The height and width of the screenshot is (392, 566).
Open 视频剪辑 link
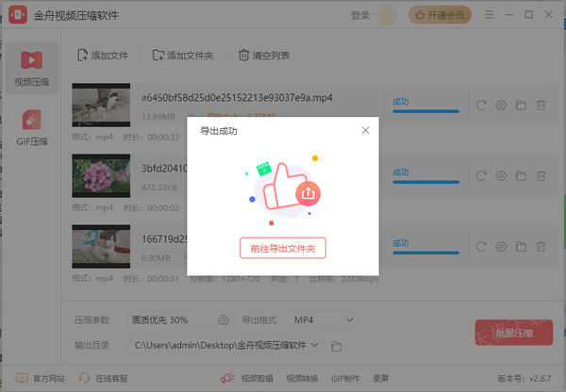pos(257,379)
